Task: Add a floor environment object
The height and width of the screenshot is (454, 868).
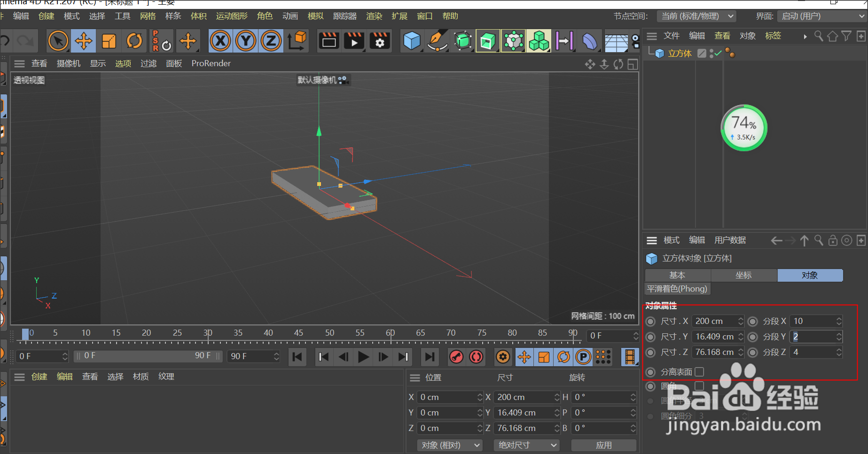Action: coord(616,42)
